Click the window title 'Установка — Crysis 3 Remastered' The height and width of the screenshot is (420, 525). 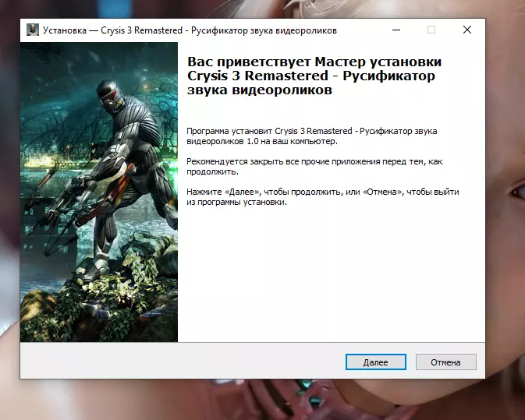pyautogui.click(x=112, y=30)
